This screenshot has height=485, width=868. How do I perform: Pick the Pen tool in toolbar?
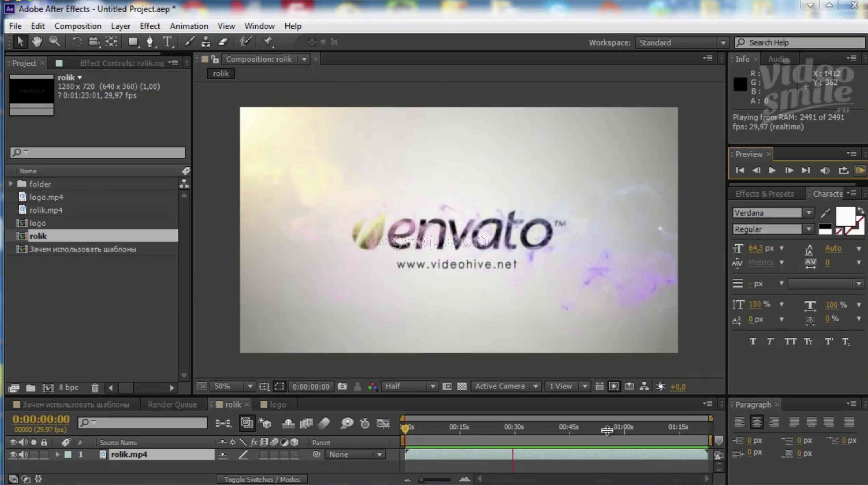(x=150, y=42)
